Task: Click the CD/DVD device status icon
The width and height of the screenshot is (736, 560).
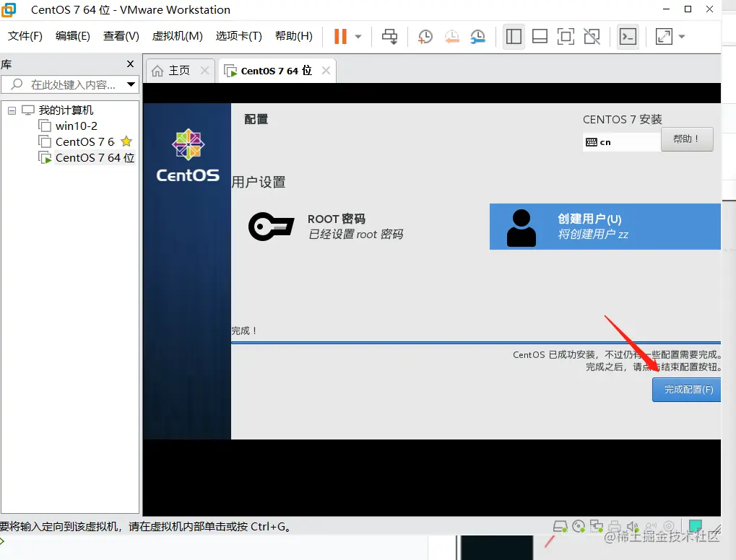Action: [577, 528]
